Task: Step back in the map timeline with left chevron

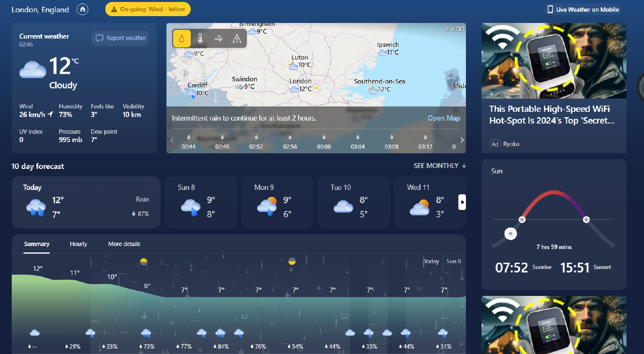Action: tap(171, 140)
